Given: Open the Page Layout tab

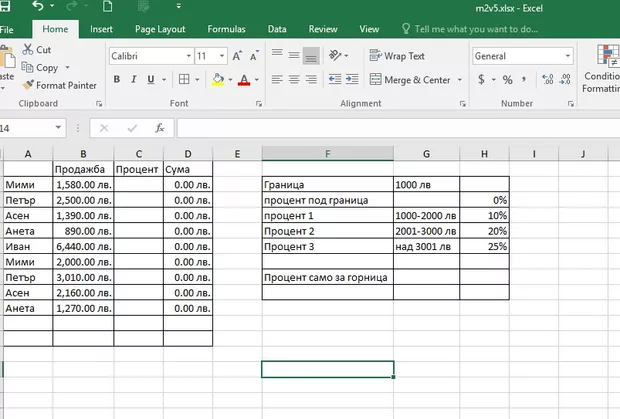Looking at the screenshot, I should (160, 29).
